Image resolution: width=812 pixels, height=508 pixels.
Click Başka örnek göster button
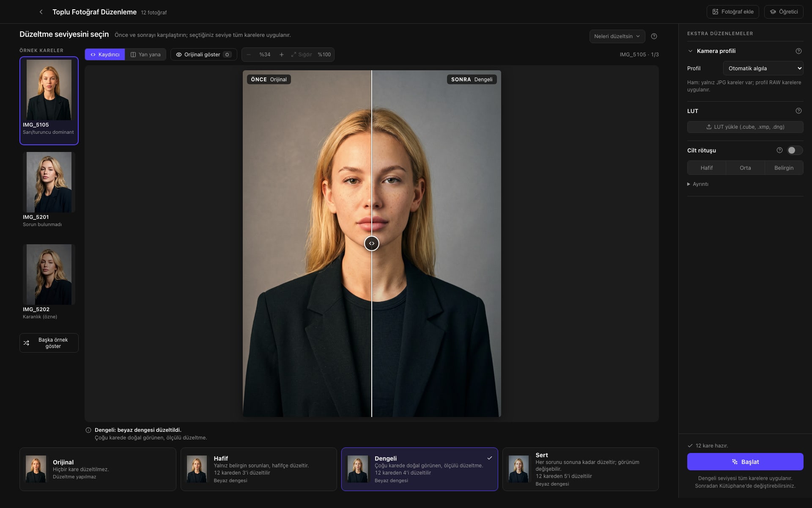coord(49,343)
